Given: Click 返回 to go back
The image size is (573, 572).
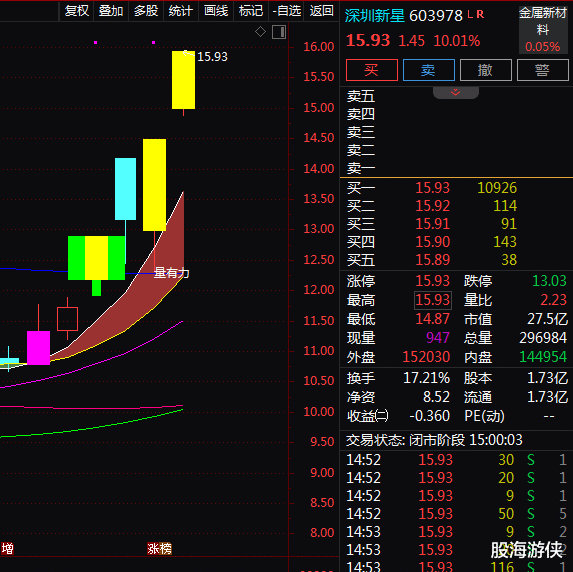Looking at the screenshot, I should click(x=321, y=11).
